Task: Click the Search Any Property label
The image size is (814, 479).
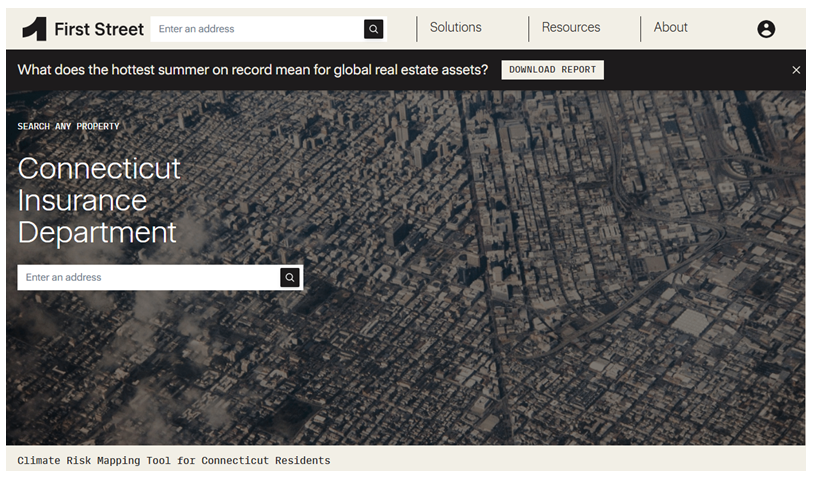Action: pyautogui.click(x=68, y=127)
